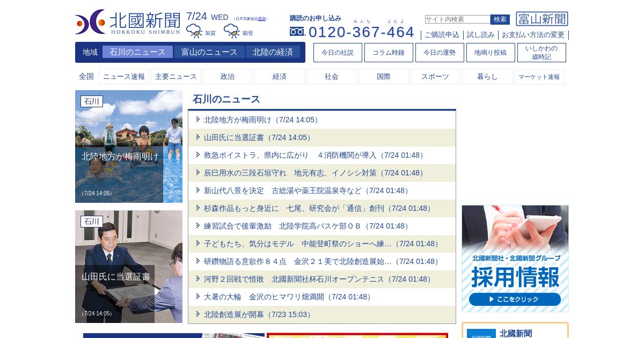The image size is (644, 338).
Task: Select 社会 menu item
Action: 332,77
